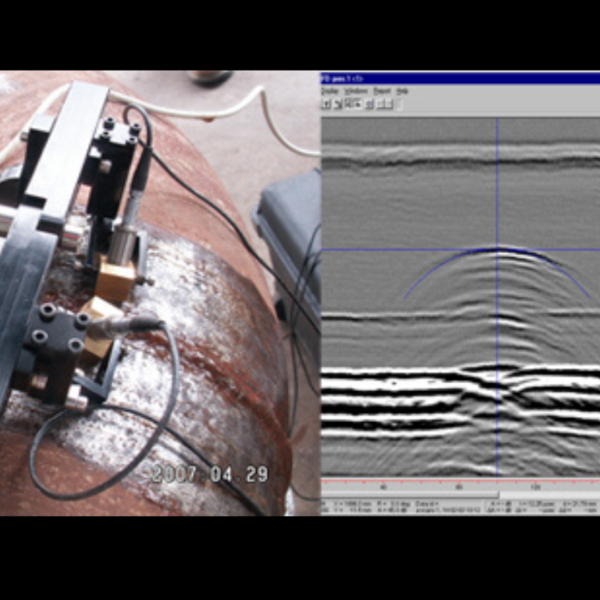
Task: Click the horizontal scrollbar thumb below the ruler
Action: 410,495
